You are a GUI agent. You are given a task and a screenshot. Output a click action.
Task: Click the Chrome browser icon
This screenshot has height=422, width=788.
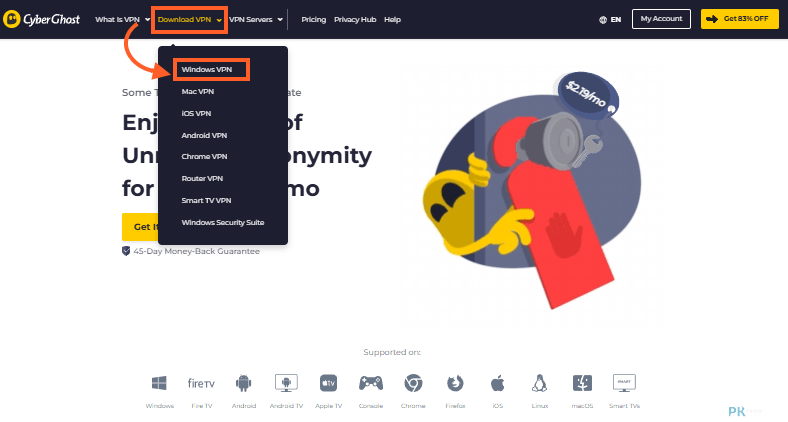[x=413, y=383]
